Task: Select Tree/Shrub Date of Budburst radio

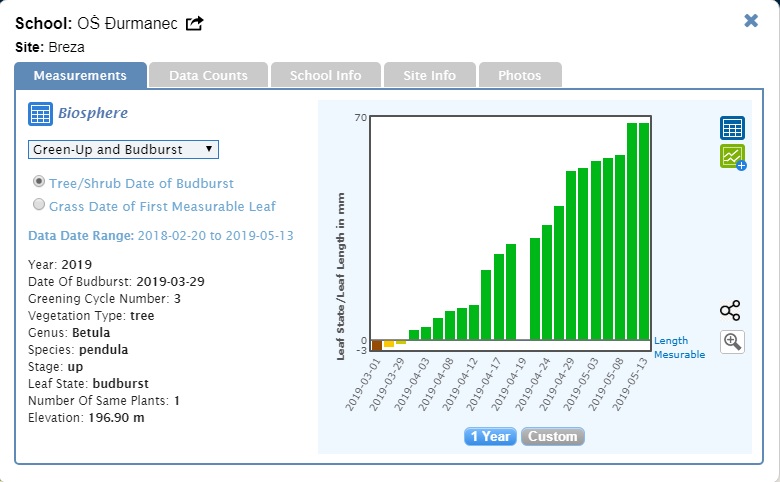Action: pos(39,182)
